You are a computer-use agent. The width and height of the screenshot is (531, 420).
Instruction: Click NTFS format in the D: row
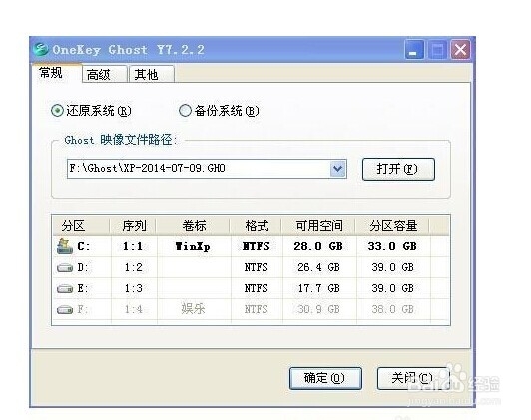tap(256, 268)
